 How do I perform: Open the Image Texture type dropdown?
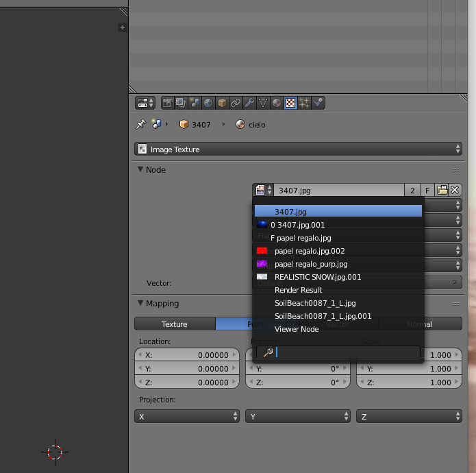point(298,149)
